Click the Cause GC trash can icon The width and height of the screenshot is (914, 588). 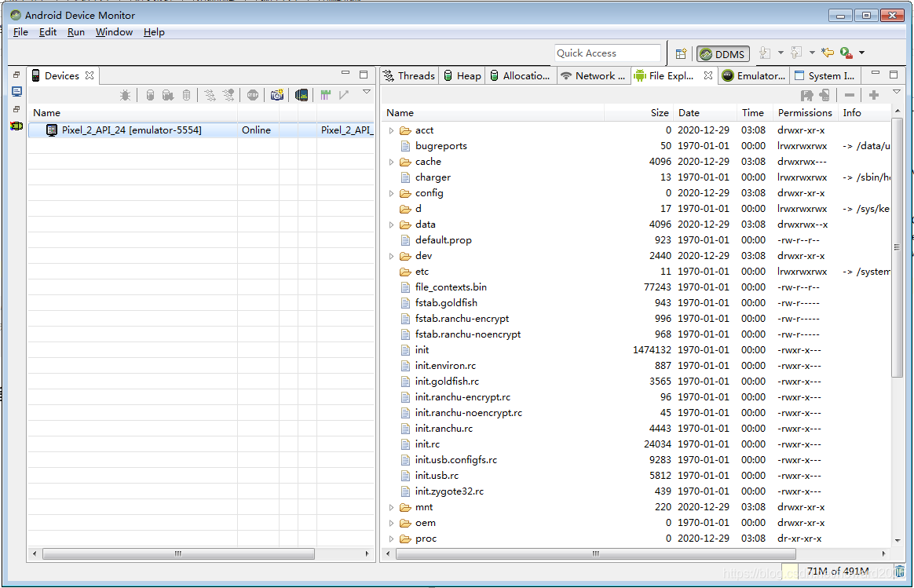click(x=187, y=95)
